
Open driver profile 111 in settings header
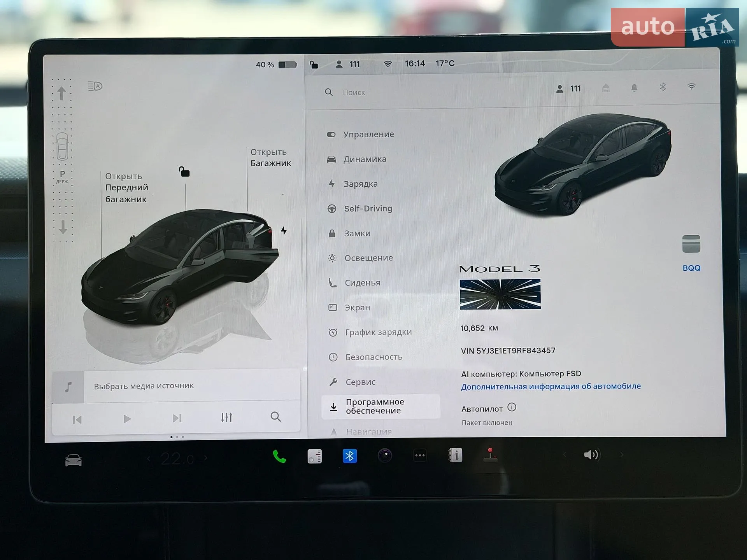(x=568, y=89)
